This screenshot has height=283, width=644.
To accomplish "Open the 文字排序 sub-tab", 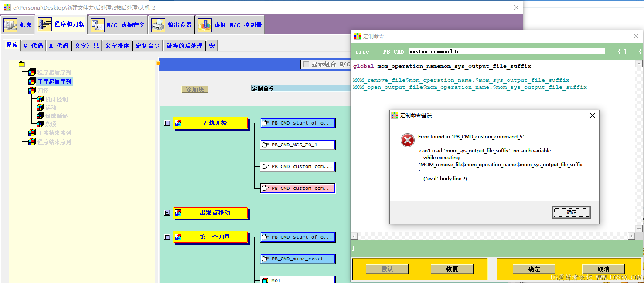I will click(x=117, y=45).
